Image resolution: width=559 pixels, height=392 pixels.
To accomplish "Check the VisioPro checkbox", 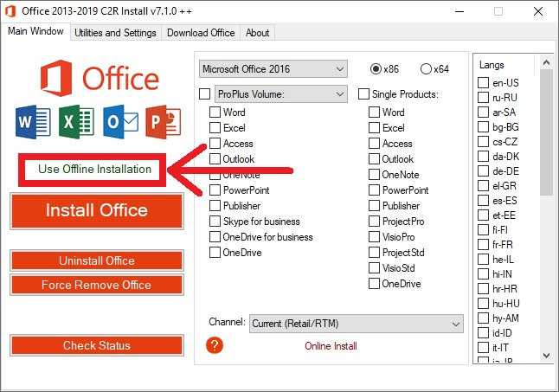I will (x=374, y=236).
